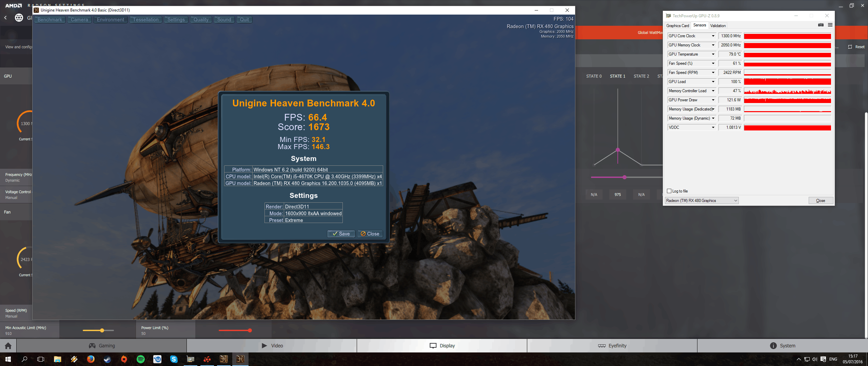Expand the GPU Power Draw sensor dropdown

(x=713, y=100)
